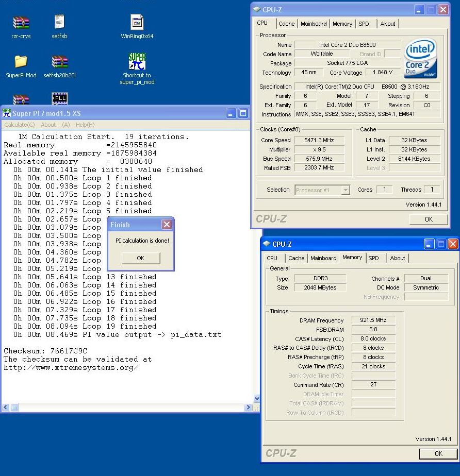
Task: Click the Core Voltage 1.848 V value
Action: point(383,72)
